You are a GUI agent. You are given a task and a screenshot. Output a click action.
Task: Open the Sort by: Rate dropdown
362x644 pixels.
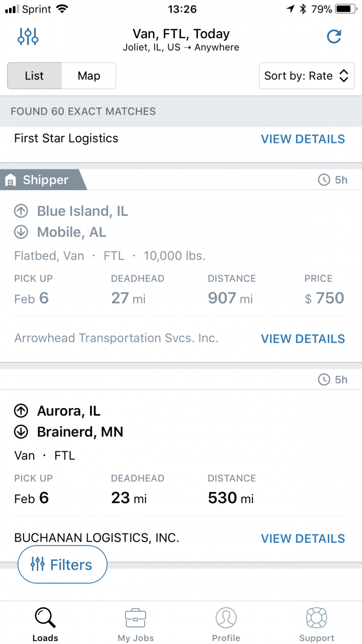pos(307,76)
